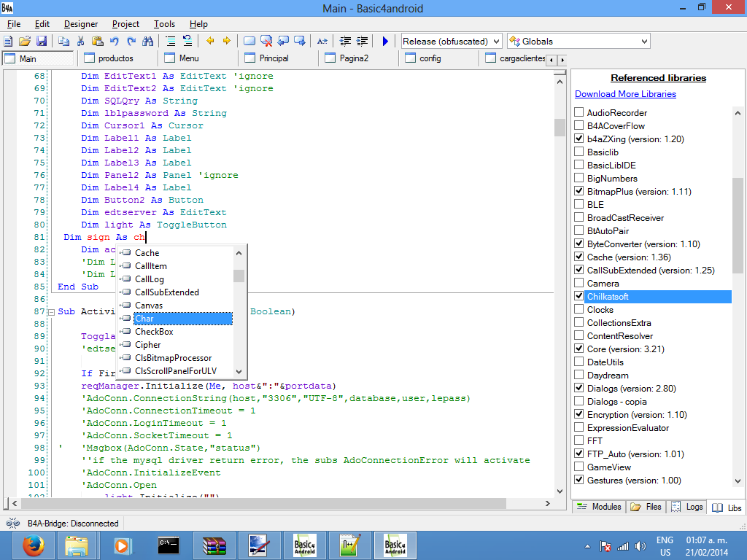Expand the Globals sub selector dropdown
Viewport: 747px width, 560px height.
click(643, 42)
